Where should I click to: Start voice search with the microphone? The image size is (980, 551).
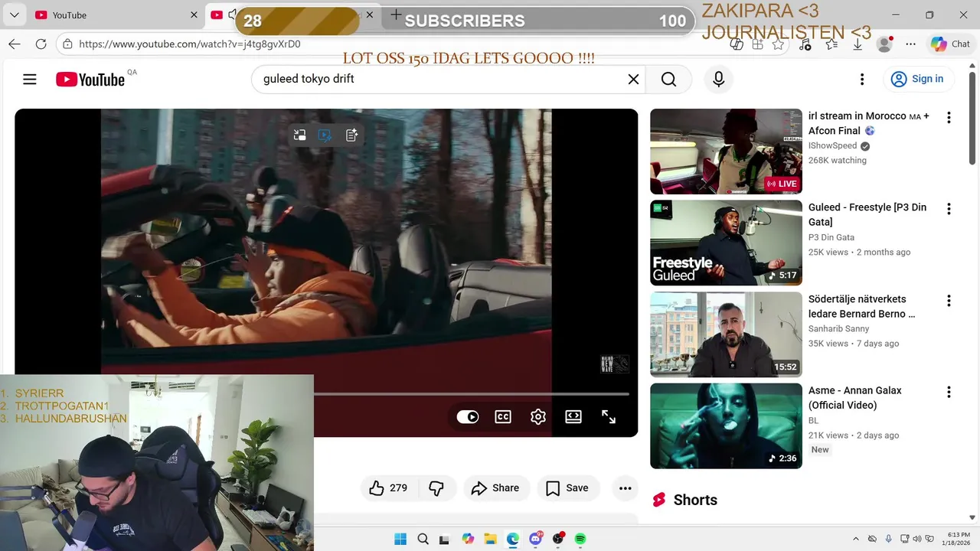[x=718, y=79]
